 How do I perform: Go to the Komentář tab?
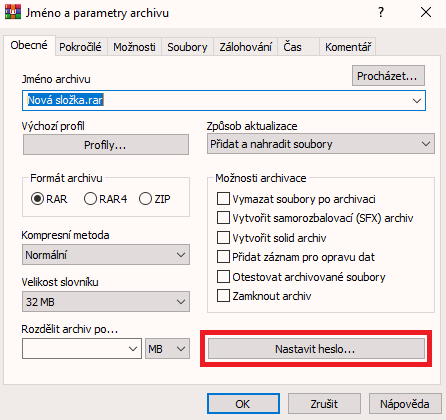tap(348, 47)
